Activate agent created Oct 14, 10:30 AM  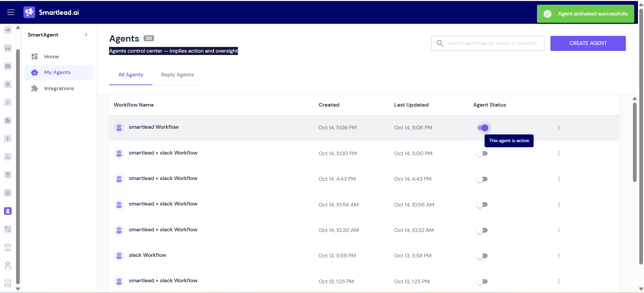tap(482, 230)
